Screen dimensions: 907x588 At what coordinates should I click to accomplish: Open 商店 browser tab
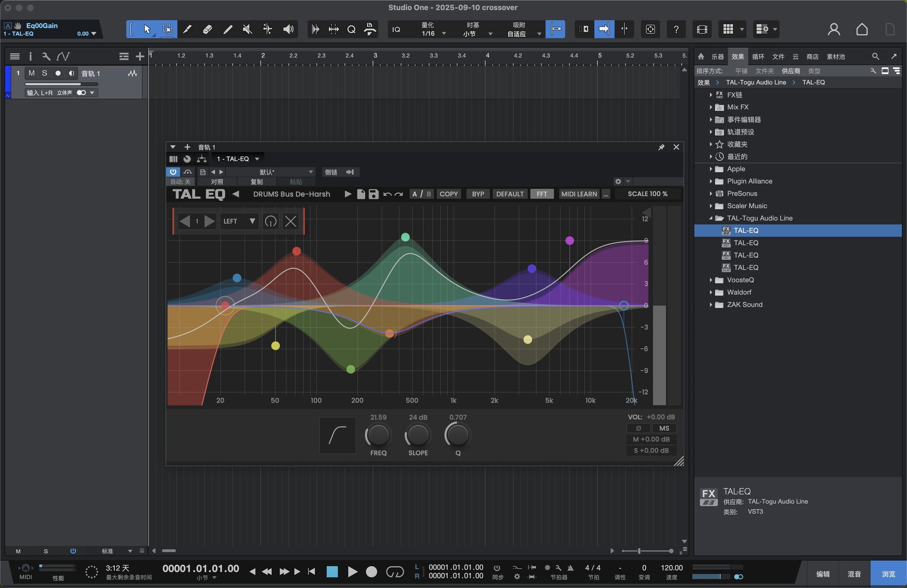click(x=813, y=57)
